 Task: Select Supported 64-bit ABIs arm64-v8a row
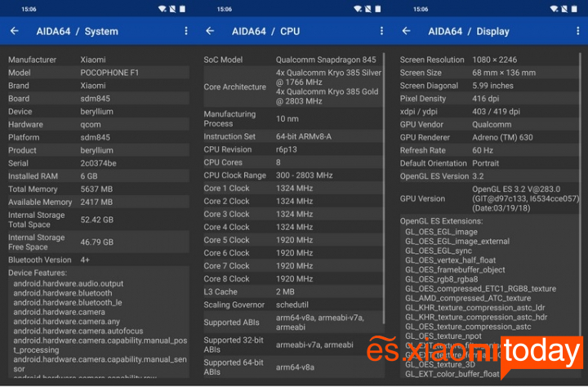pyautogui.click(x=293, y=367)
